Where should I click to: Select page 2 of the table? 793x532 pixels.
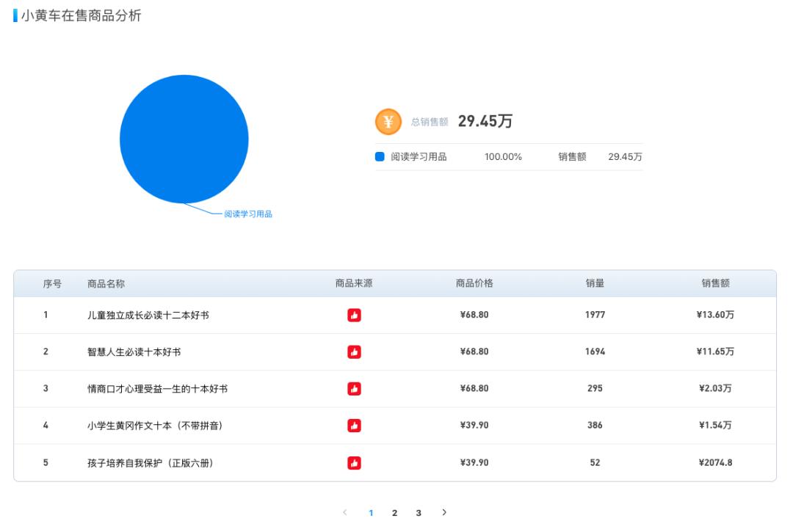click(x=394, y=513)
